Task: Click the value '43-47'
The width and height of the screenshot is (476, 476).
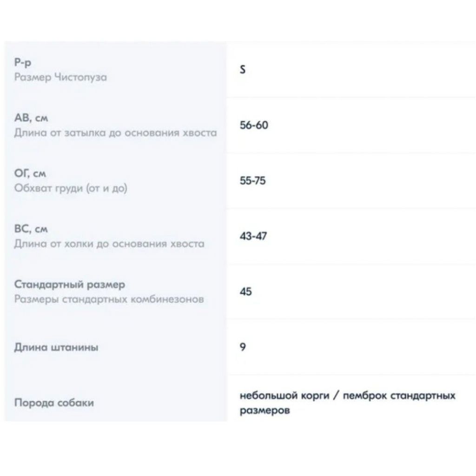Action: (253, 236)
